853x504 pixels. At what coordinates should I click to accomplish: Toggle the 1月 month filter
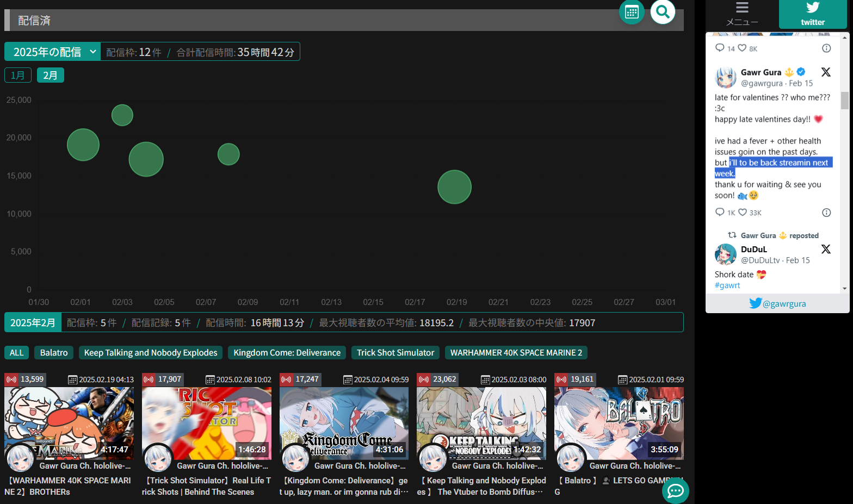[x=18, y=75]
